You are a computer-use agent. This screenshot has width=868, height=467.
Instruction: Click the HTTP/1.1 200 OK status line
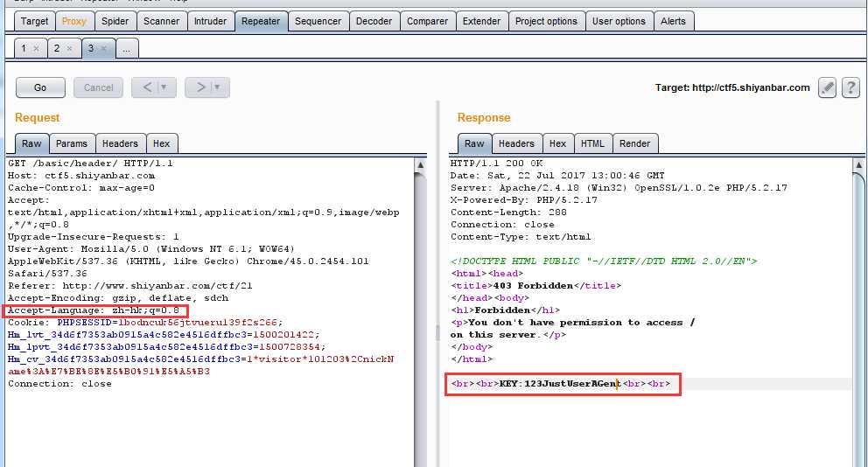point(496,164)
